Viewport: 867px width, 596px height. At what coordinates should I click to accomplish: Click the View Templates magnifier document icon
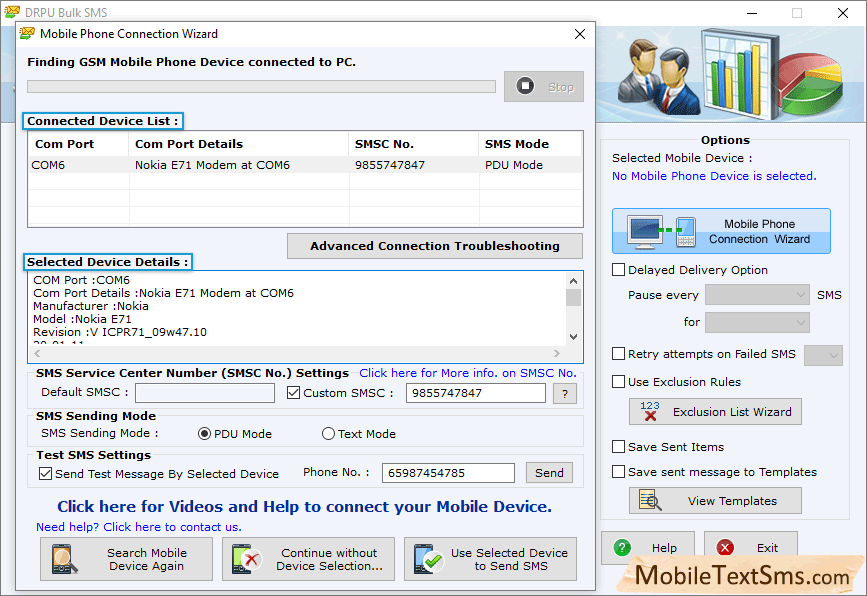click(x=650, y=500)
